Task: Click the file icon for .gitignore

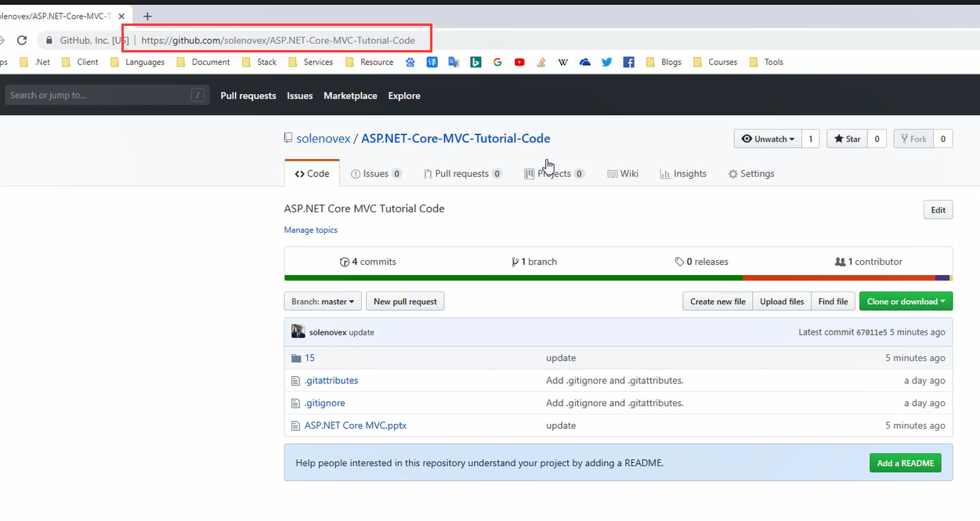Action: click(x=296, y=403)
